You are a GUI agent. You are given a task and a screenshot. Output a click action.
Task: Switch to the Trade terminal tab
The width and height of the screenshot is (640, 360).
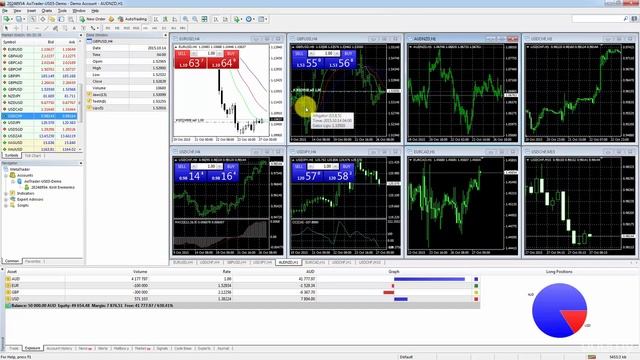[x=14, y=348]
